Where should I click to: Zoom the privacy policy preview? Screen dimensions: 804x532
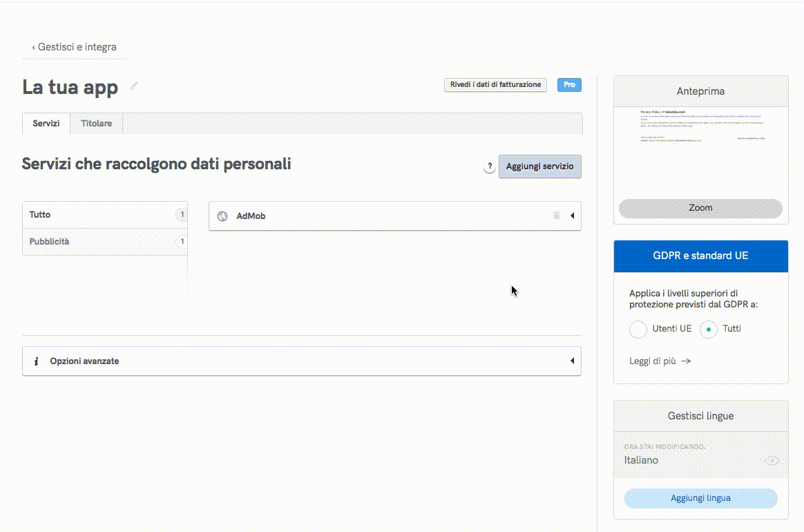(700, 207)
